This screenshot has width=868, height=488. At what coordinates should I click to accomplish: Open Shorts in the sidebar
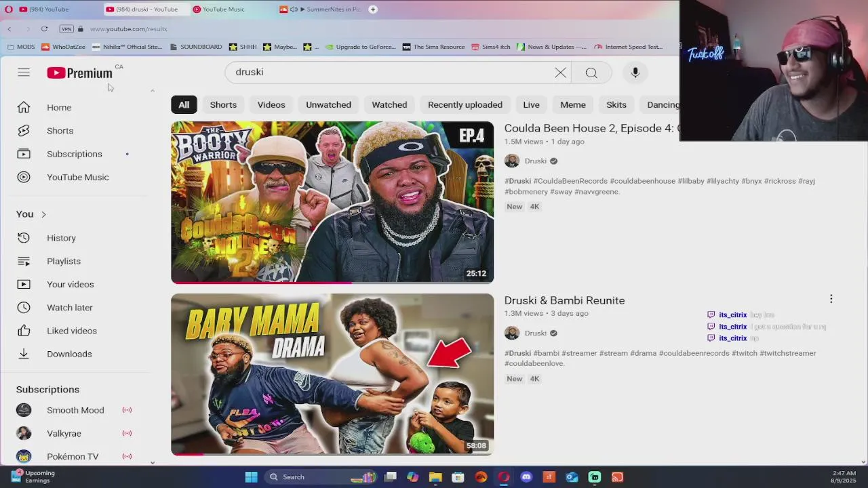pyautogui.click(x=60, y=131)
